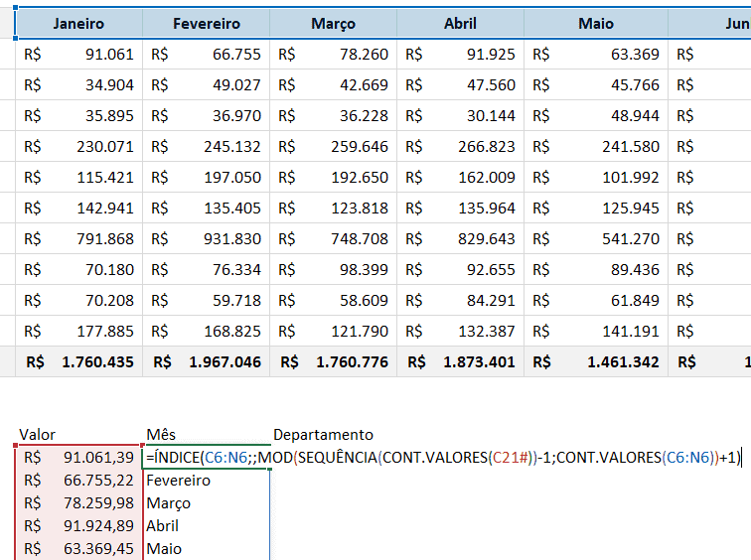Click the cell with value 91.925

coord(460,54)
